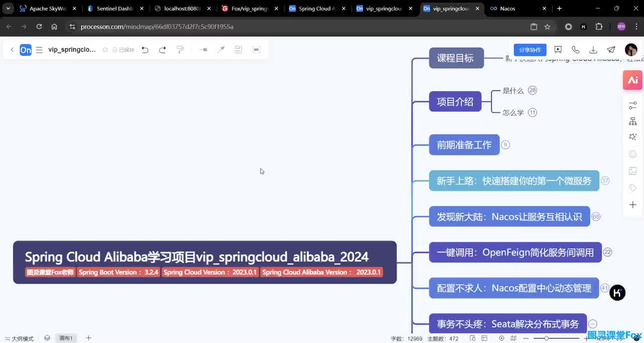
Task: Download the mind map file
Action: click(593, 50)
